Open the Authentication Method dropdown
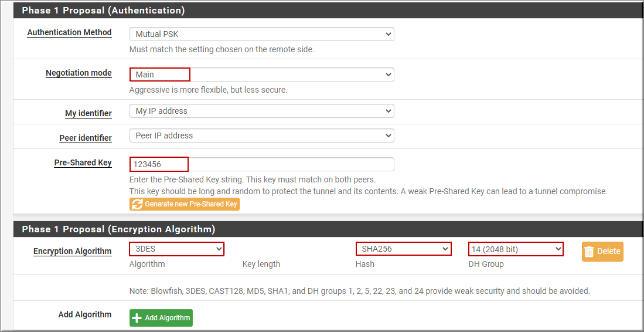 coord(261,34)
